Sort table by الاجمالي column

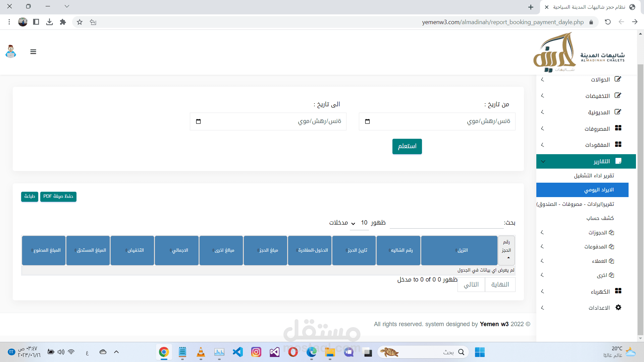pos(177,250)
